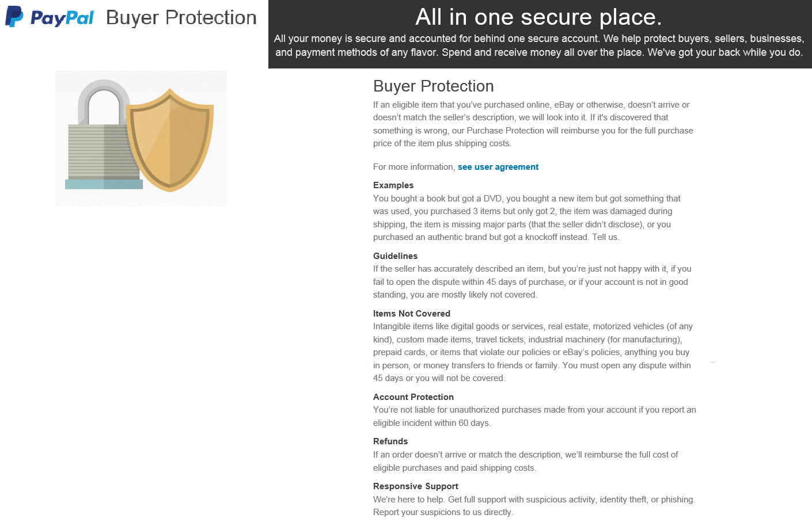Open the "see user agreement" link

click(x=498, y=167)
